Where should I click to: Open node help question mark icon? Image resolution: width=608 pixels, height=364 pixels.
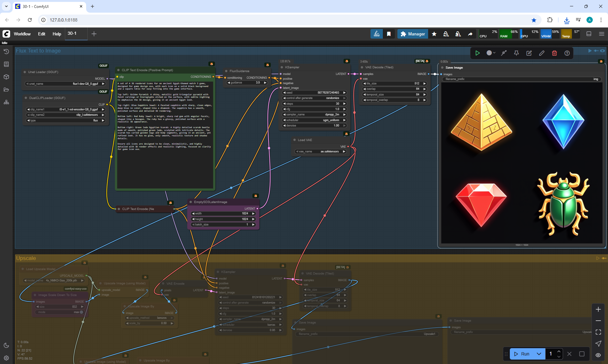click(567, 53)
